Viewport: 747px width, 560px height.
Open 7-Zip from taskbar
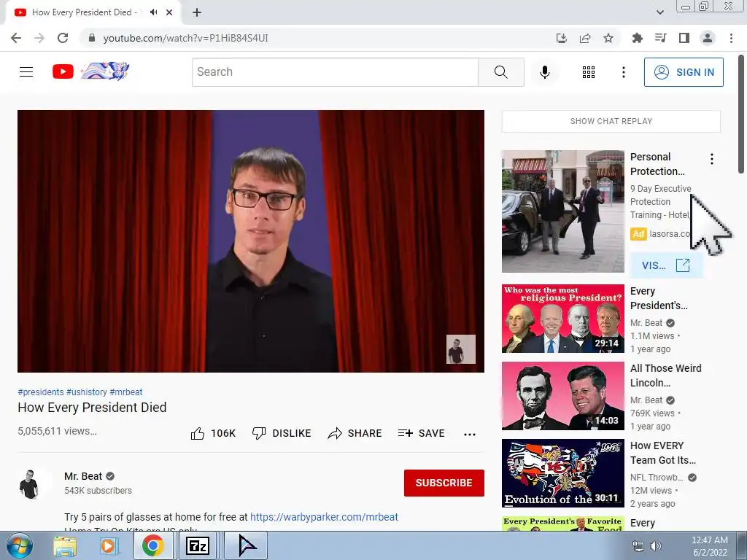click(198, 545)
